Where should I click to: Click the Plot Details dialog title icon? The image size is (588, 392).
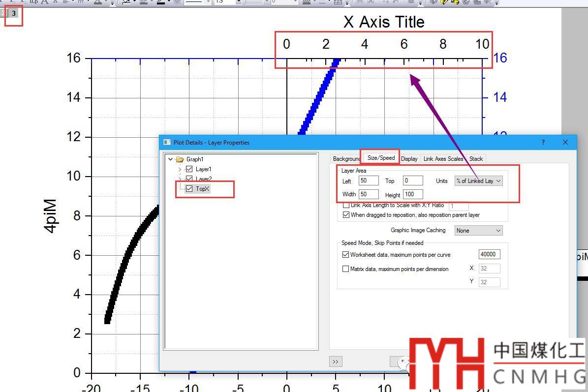coord(167,143)
